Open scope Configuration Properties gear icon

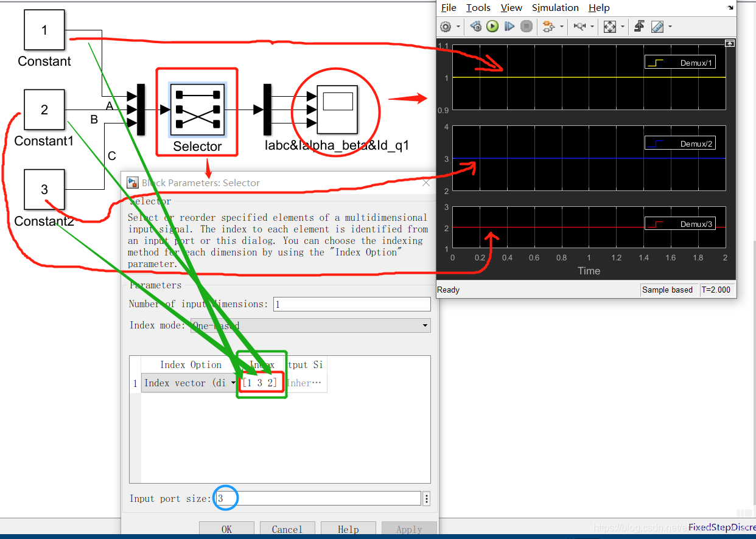[x=446, y=27]
